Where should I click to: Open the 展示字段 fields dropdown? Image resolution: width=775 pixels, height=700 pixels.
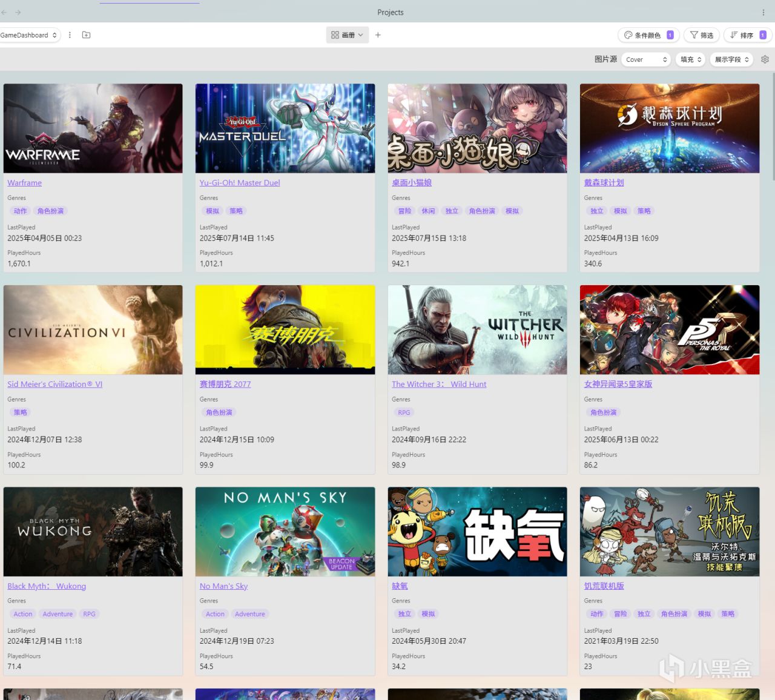[x=731, y=59]
